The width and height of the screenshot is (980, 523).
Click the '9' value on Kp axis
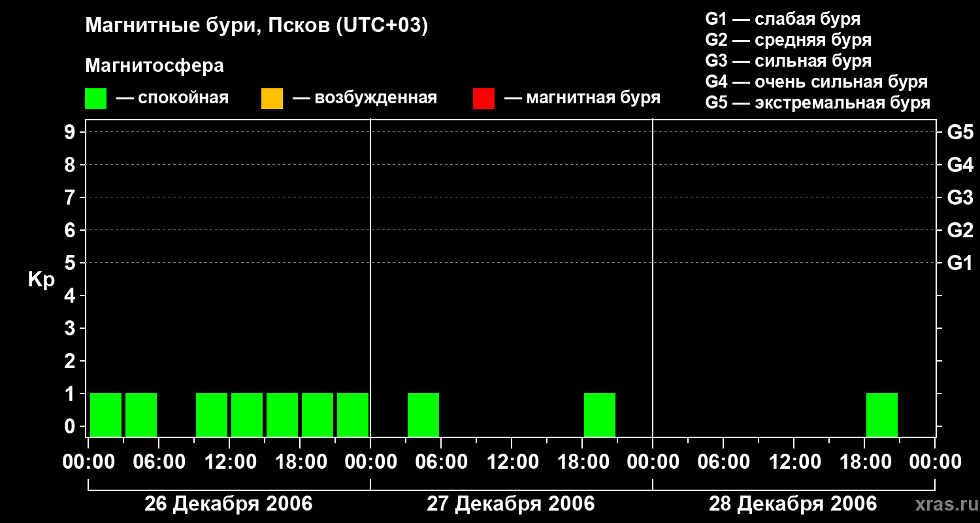(71, 132)
